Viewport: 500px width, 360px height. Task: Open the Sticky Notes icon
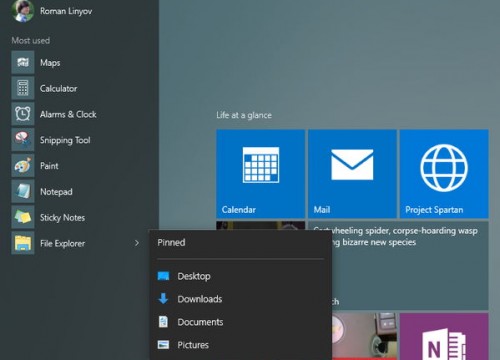[x=23, y=217]
